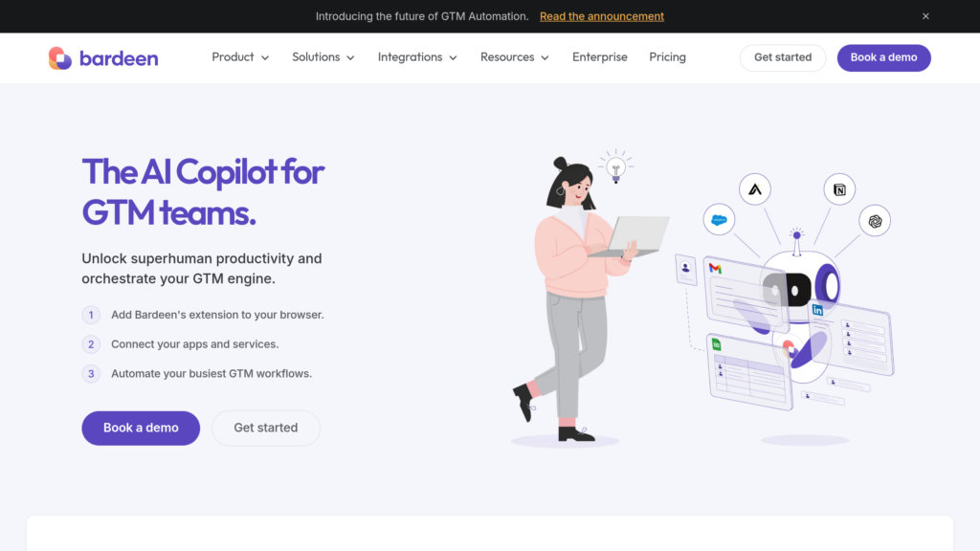Expand the Solutions dropdown menu
The height and width of the screenshot is (551, 980).
pyautogui.click(x=323, y=57)
